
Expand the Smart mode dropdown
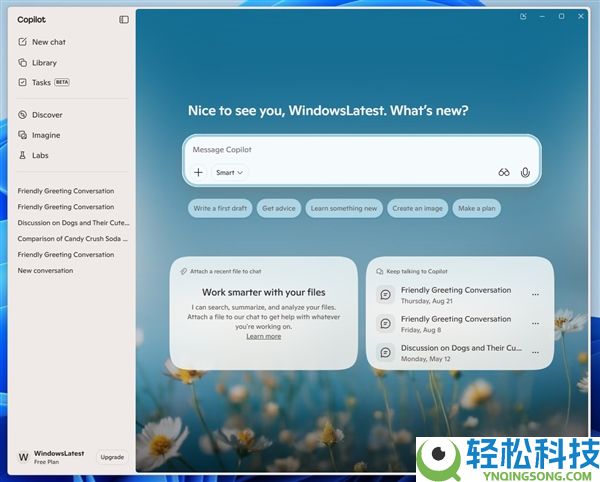pyautogui.click(x=229, y=173)
